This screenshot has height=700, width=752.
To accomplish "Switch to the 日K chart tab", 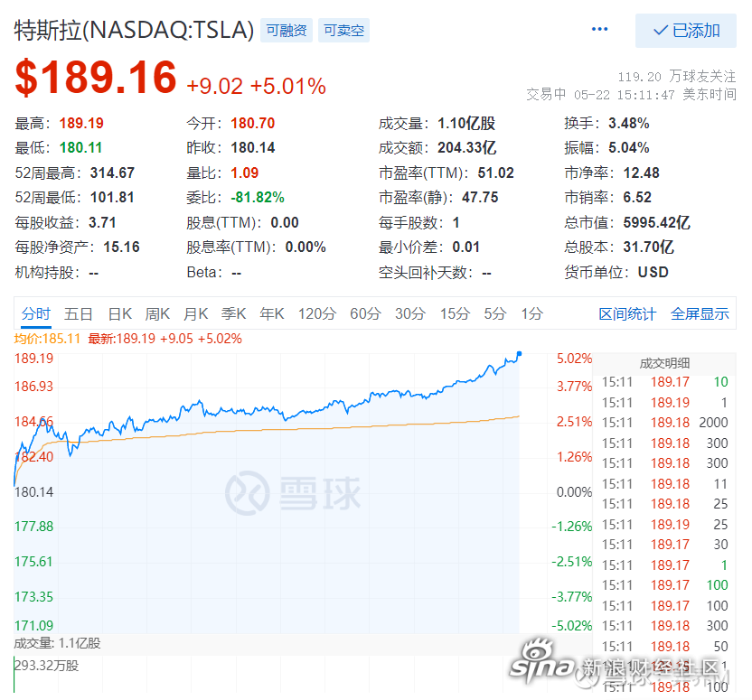I will [x=120, y=313].
